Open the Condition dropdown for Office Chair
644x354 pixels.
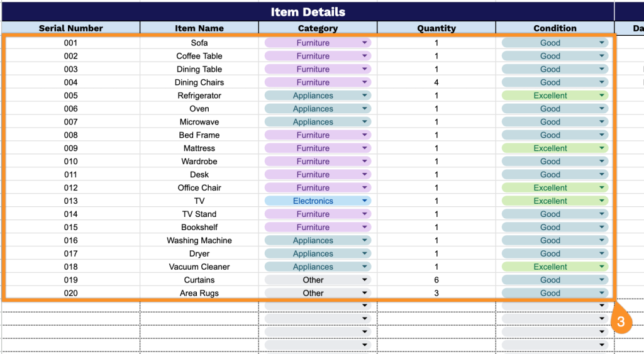pos(602,188)
